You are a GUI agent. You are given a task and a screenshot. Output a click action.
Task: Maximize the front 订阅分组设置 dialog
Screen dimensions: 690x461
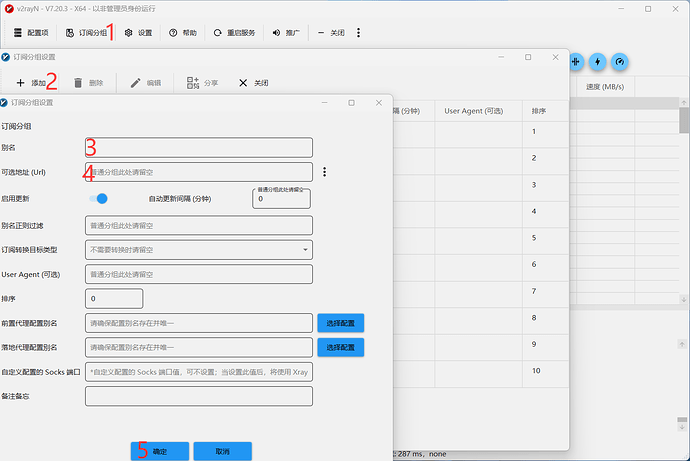pos(351,102)
